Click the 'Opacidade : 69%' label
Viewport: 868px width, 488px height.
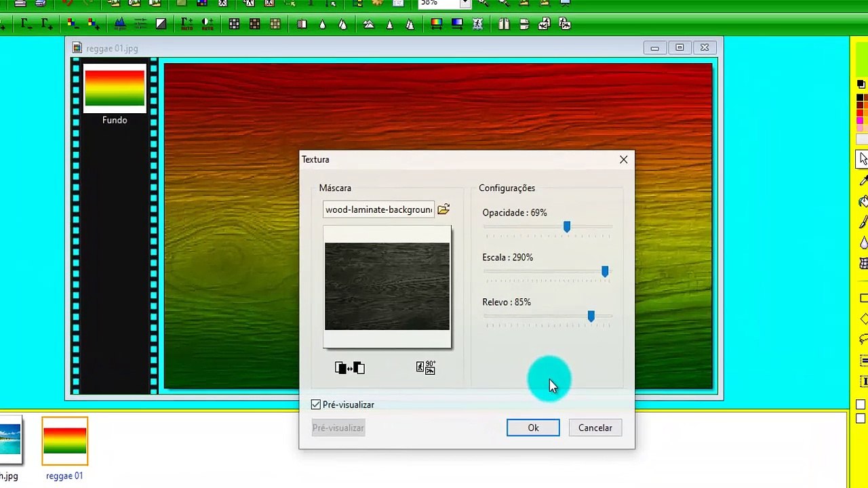[x=515, y=212]
